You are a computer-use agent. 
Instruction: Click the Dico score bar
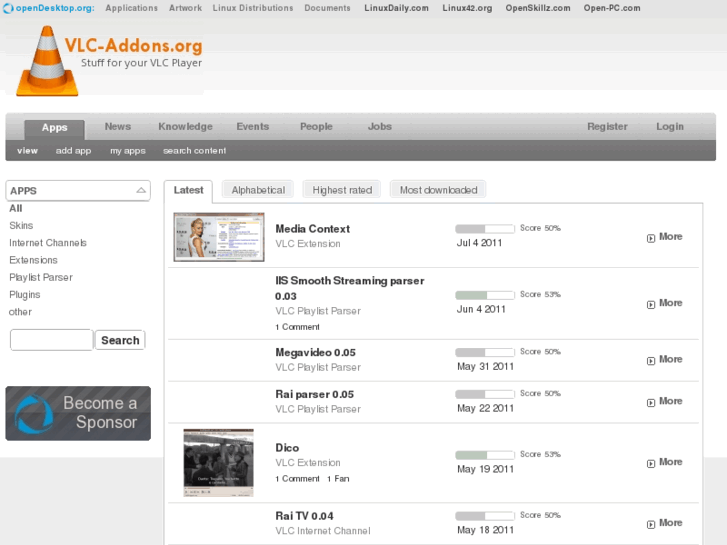(x=485, y=455)
